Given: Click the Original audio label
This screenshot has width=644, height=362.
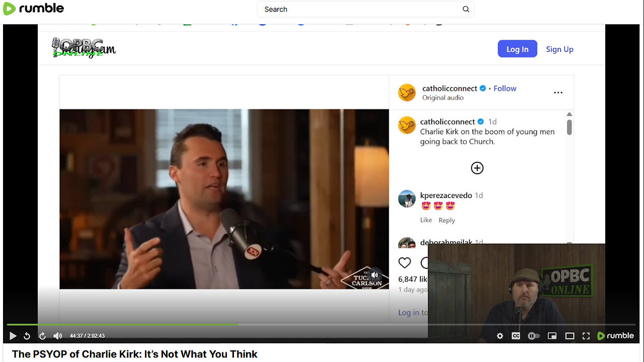Looking at the screenshot, I should point(443,98).
